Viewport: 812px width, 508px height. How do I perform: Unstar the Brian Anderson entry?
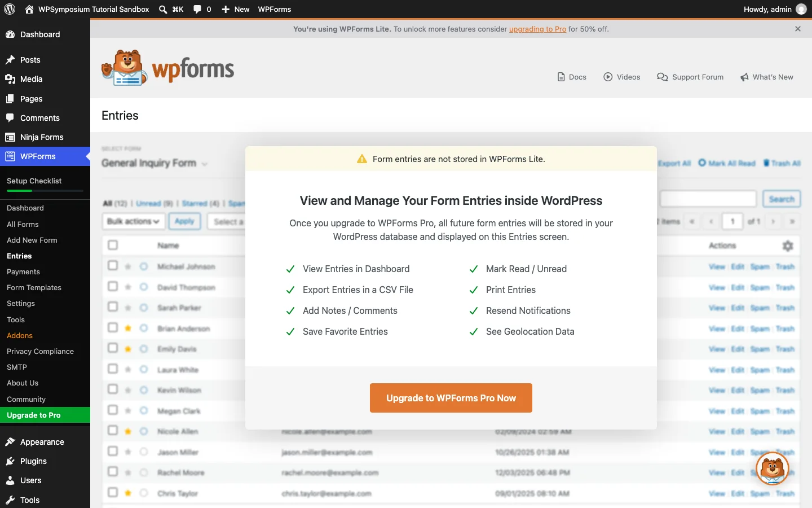tap(128, 328)
